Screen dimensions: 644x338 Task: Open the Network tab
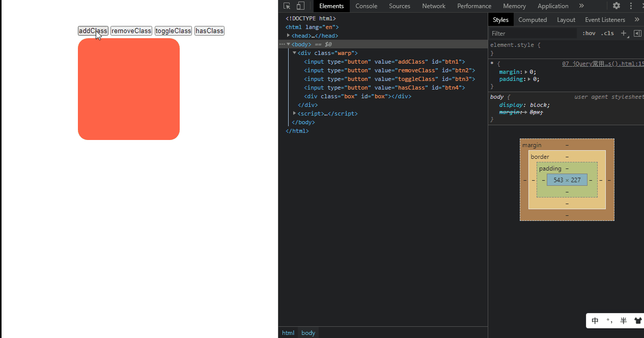434,6
